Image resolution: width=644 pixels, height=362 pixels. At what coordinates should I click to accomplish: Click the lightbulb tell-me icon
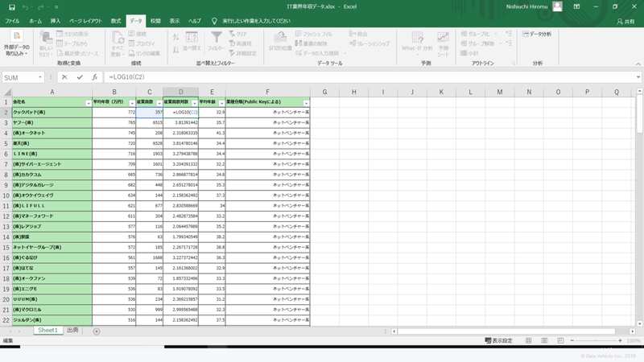pos(214,21)
